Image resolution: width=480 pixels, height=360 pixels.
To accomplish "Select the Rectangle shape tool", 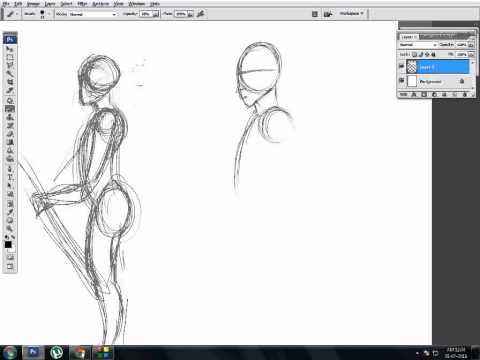I will coord(10,194).
